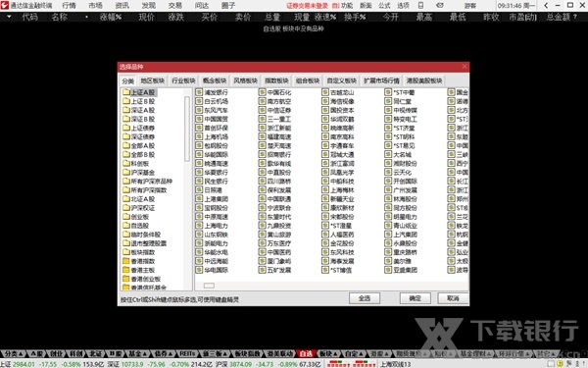Switch to the 风格板块 tab

[246, 80]
